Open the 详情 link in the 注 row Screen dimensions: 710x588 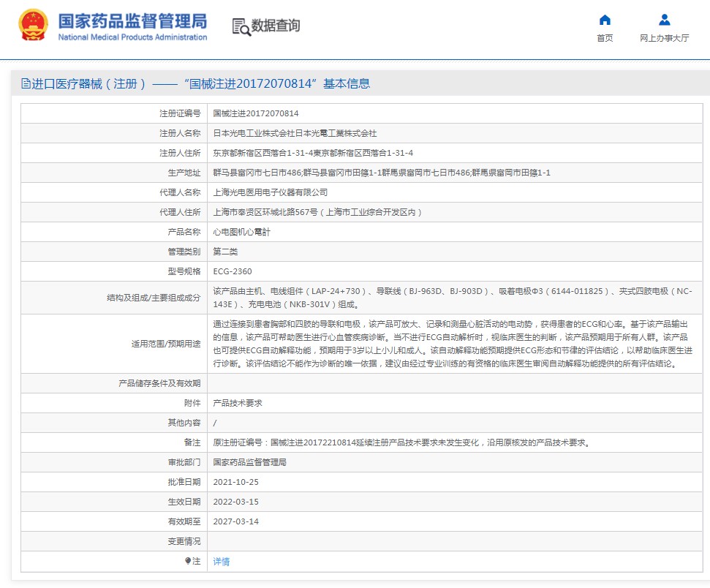221,562
